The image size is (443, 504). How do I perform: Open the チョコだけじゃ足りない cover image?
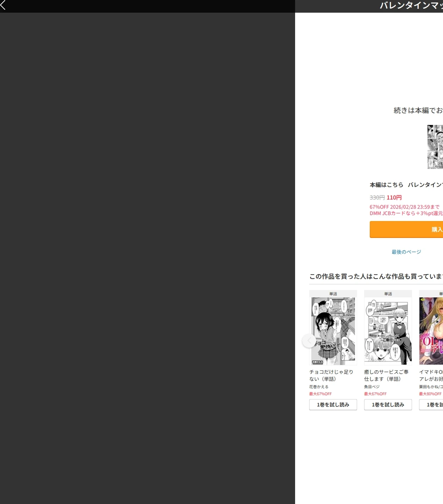(333, 331)
